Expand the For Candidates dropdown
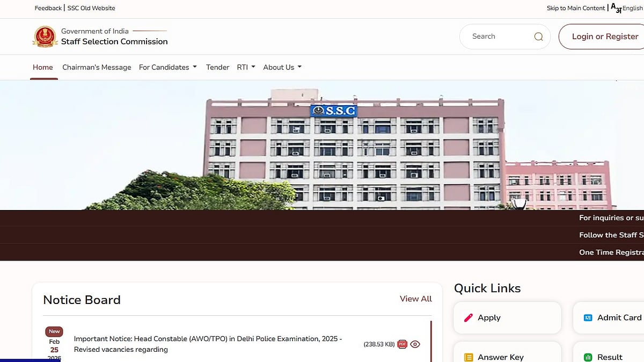 click(167, 67)
